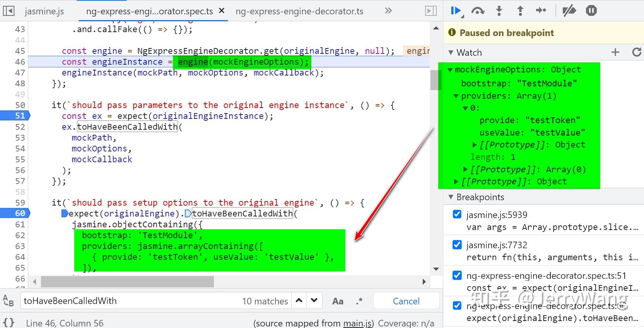Click the editor scroll down arrow

436,269
